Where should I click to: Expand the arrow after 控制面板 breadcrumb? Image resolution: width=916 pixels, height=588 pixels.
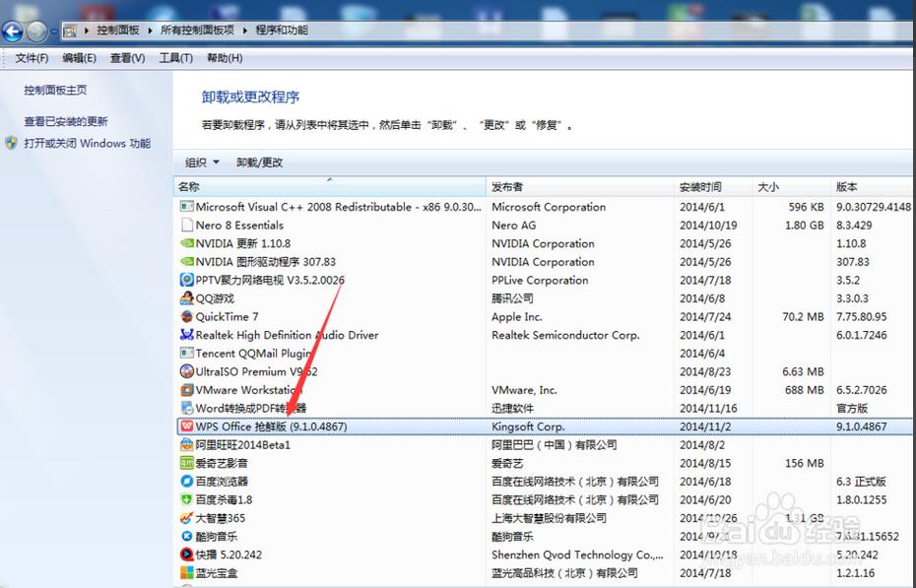(150, 31)
